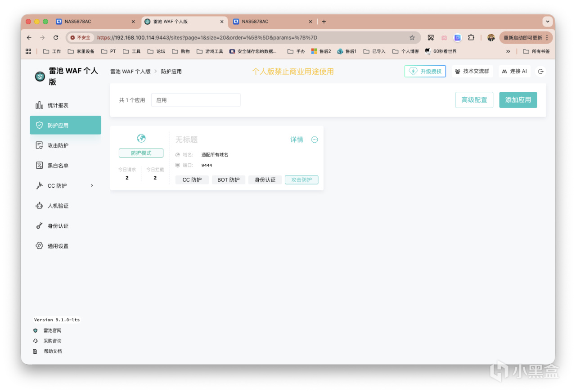576x392 pixels.
Task: Reload the current page
Action: point(56,38)
